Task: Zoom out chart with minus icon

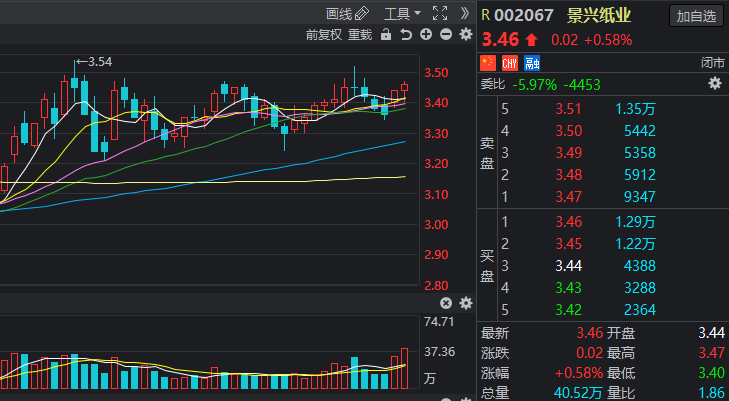Action: tap(446, 34)
